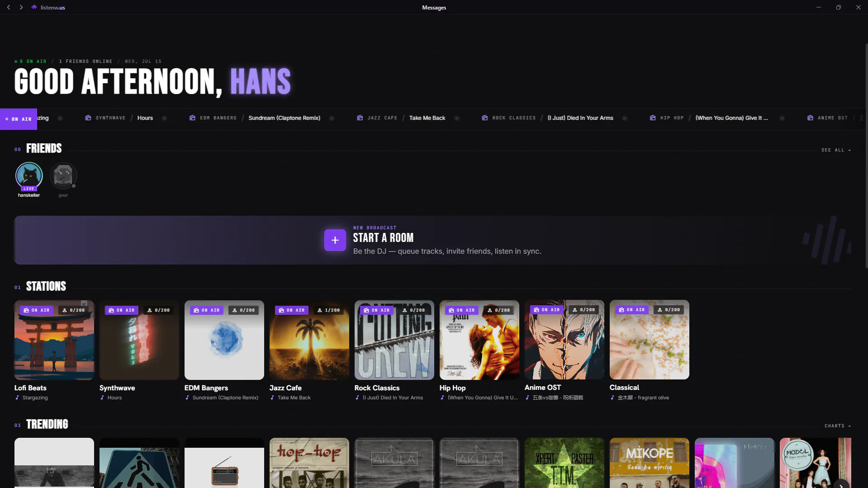Open the MODEL trending album cover
Viewport: 868px width, 488px height.
(x=816, y=463)
